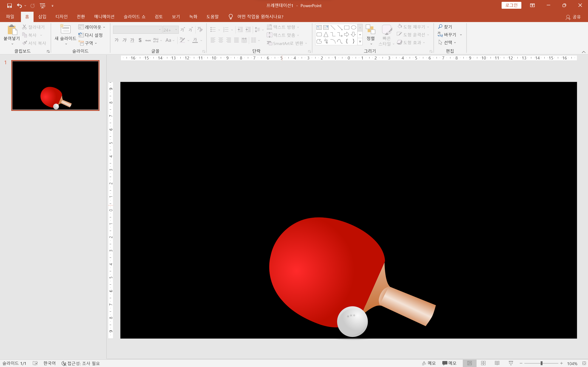Switch to Reading view icon in status bar

(497, 363)
